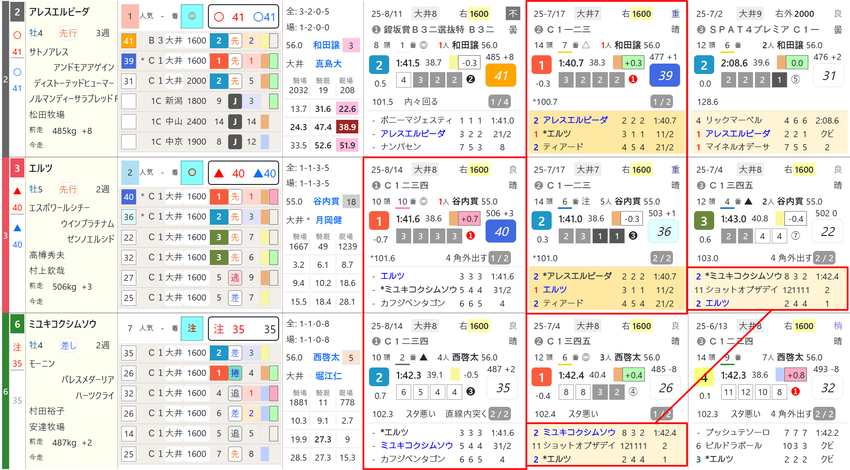Open jockey 西啓太 profile link
This screenshot has height=470, width=850.
[326, 358]
